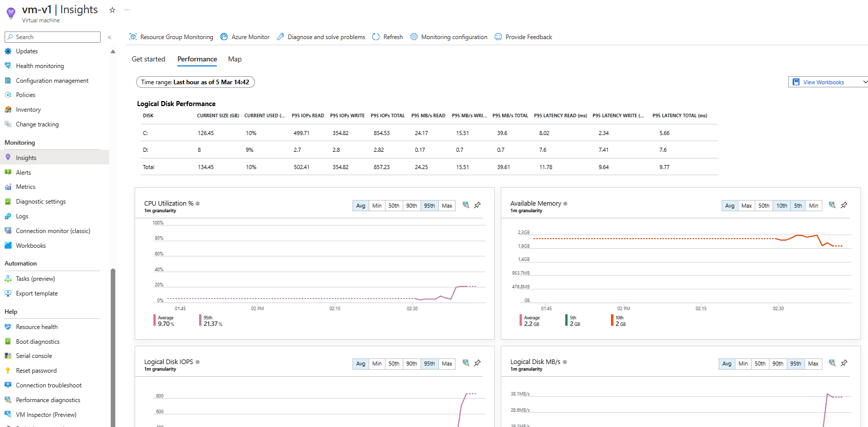Open Export template
This screenshot has width=868, height=427.
(37, 293)
